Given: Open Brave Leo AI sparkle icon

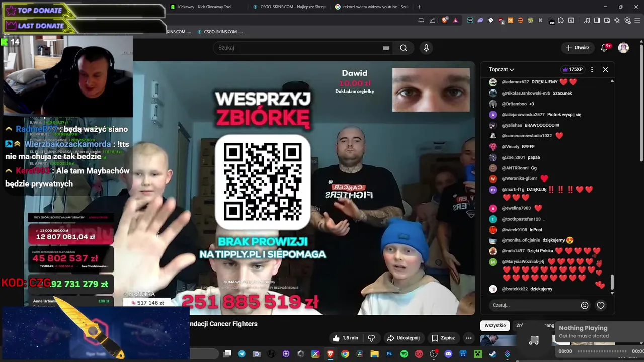Looking at the screenshot, I should 617,20.
